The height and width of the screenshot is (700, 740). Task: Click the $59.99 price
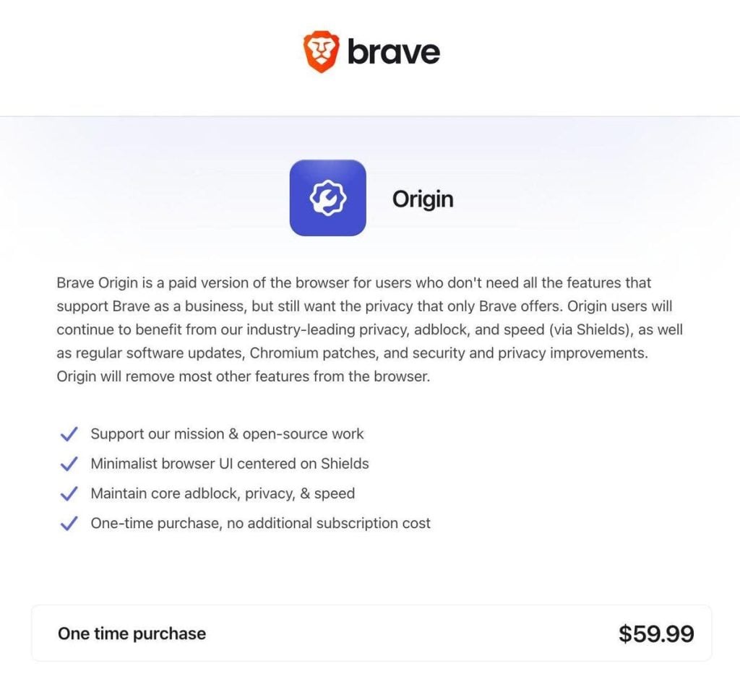[656, 634]
